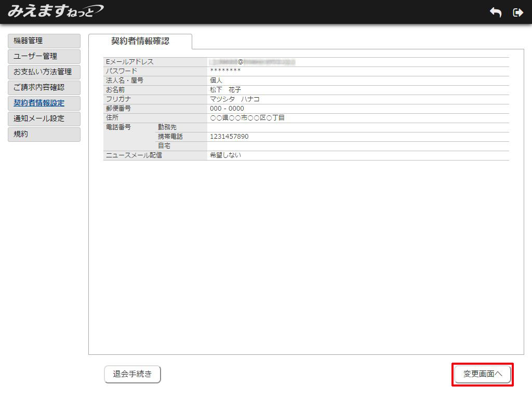Click the フリガナ value マツシタ ハナコ
Viewport: 532px width, 399px height.
tap(234, 99)
